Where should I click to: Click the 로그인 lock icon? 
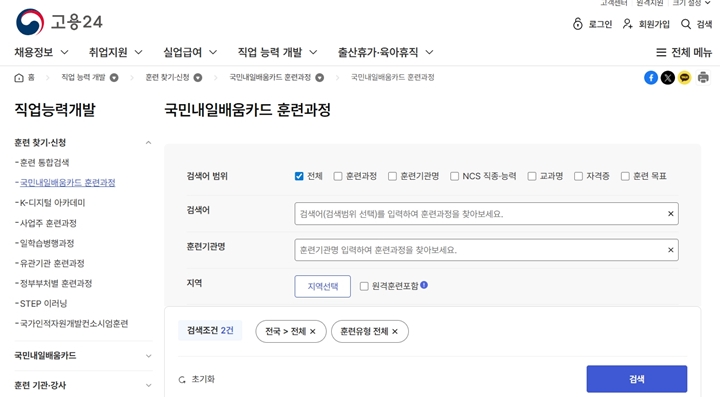coord(578,24)
